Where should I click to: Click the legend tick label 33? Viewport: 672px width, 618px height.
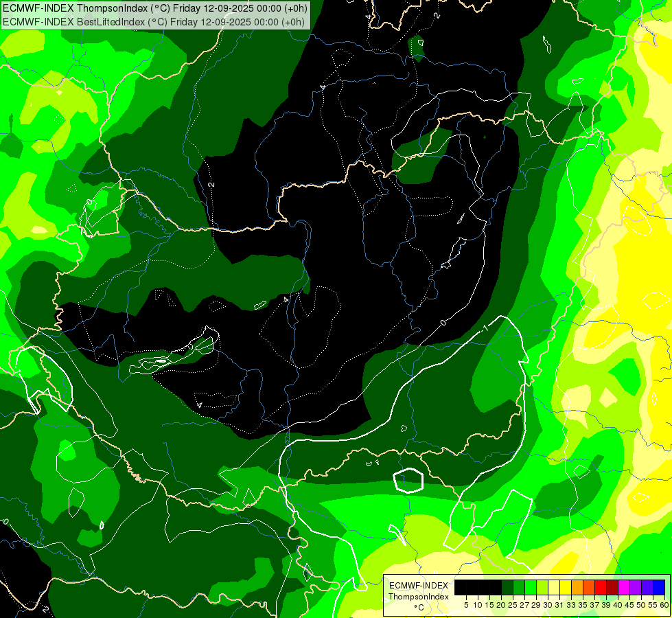pyautogui.click(x=571, y=605)
